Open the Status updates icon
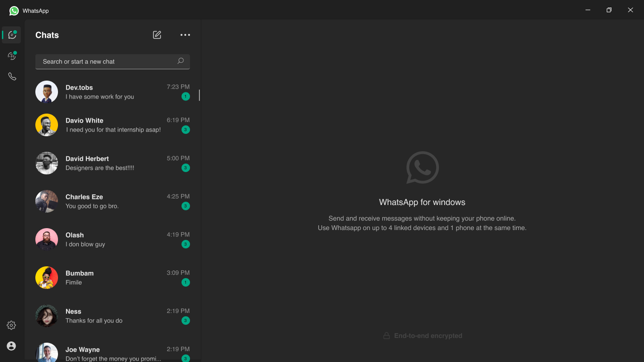644x362 pixels. click(12, 56)
